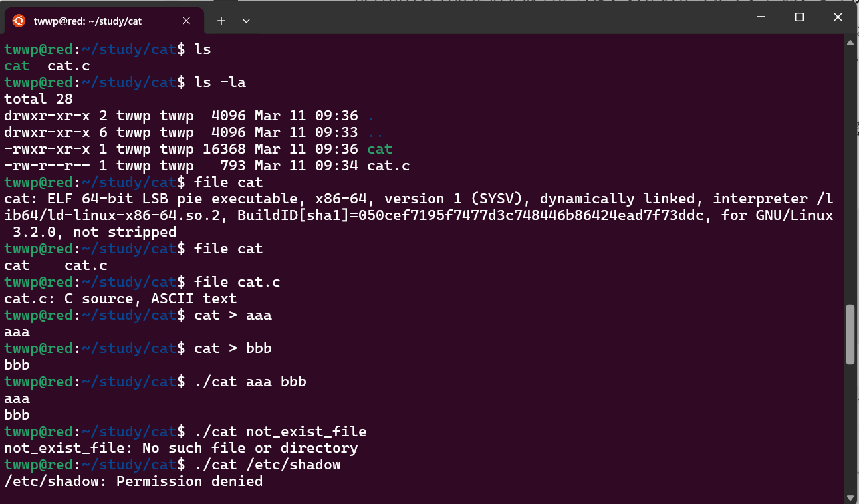Screen dimensions: 859x504
Task: Close the terminal window
Action: point(838,17)
